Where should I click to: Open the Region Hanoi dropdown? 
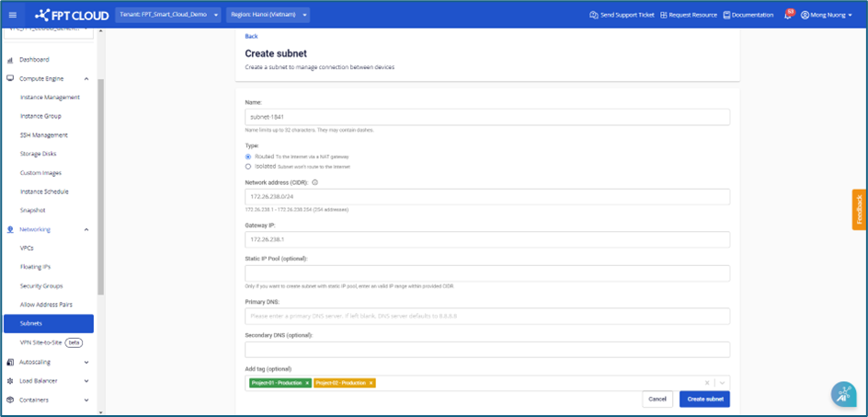point(265,15)
